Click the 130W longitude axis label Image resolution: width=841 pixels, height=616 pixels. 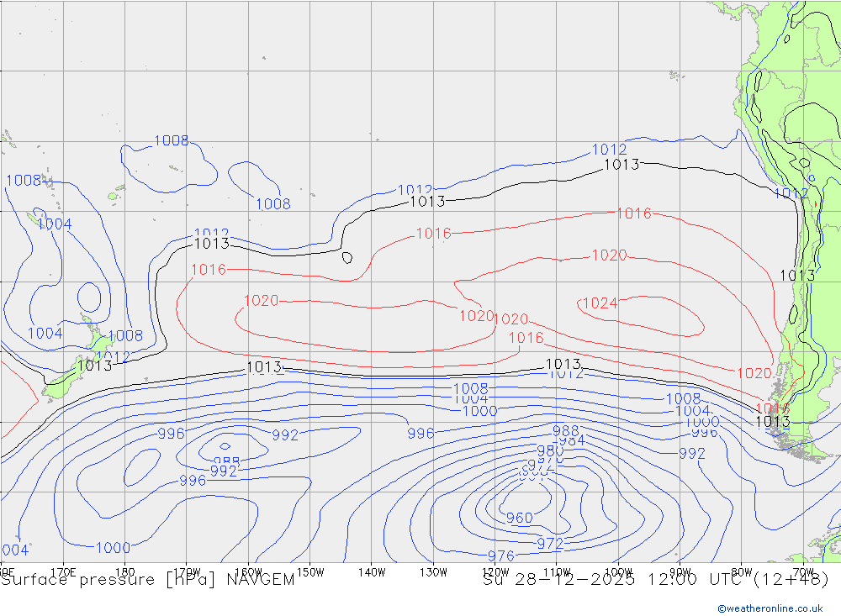pos(433,572)
